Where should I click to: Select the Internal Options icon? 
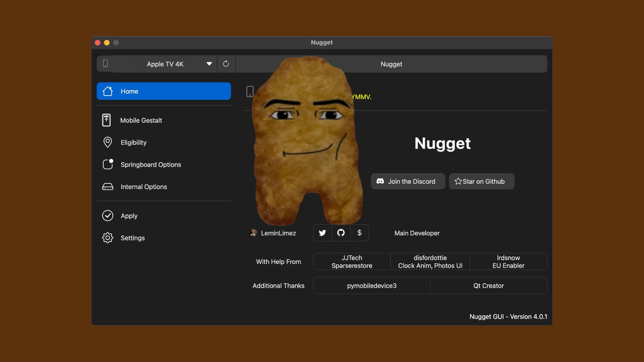(x=107, y=187)
